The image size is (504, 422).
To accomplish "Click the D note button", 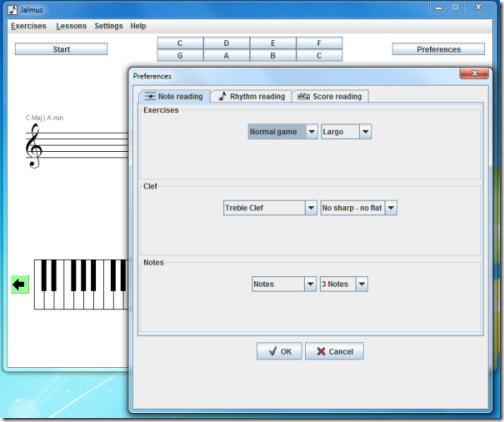I will tap(226, 43).
